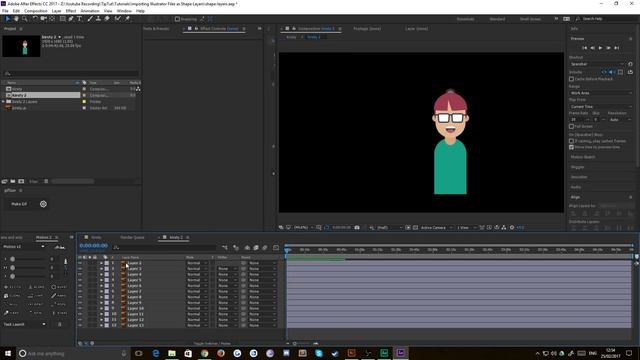Select the Rotation tool
Viewport: 640px width, 360px height.
[x=35, y=19]
